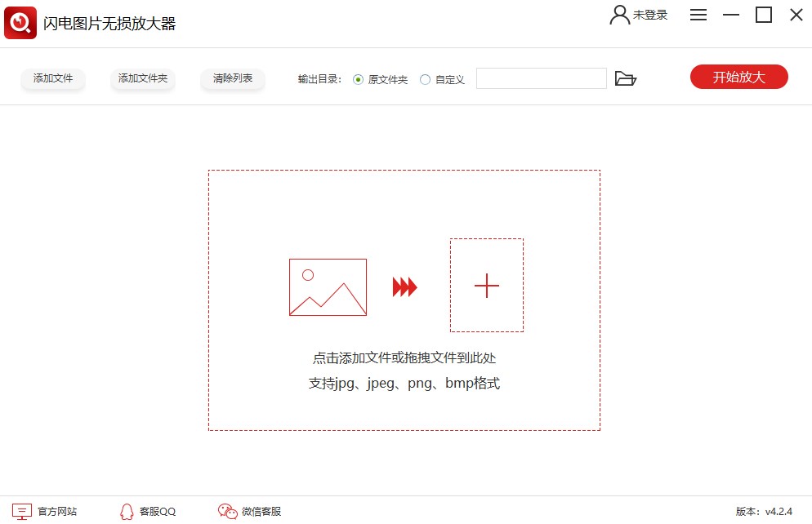
Task: Select the 自定义 output radio button
Action: click(x=425, y=78)
